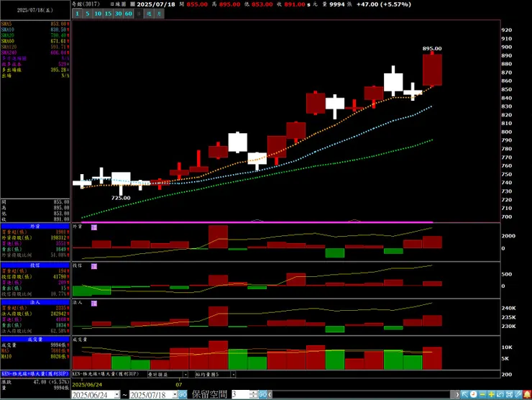
Task: Click the 法人 blue panel header
Action: 35,302
